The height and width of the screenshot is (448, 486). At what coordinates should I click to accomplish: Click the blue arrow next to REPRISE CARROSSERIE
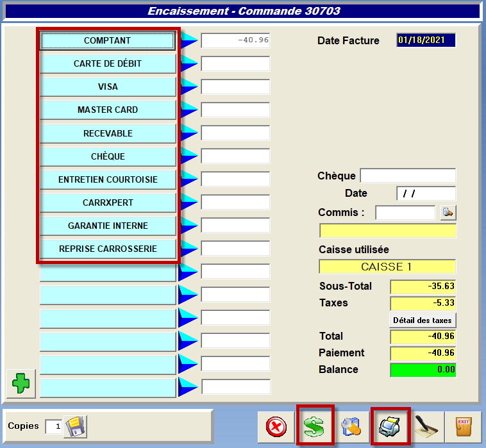(189, 249)
